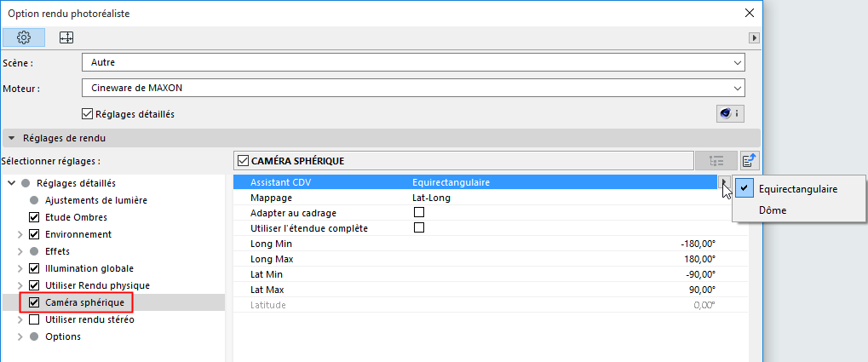Toggle Réglages détaillés checkbox
The image size is (868, 362).
pyautogui.click(x=87, y=114)
